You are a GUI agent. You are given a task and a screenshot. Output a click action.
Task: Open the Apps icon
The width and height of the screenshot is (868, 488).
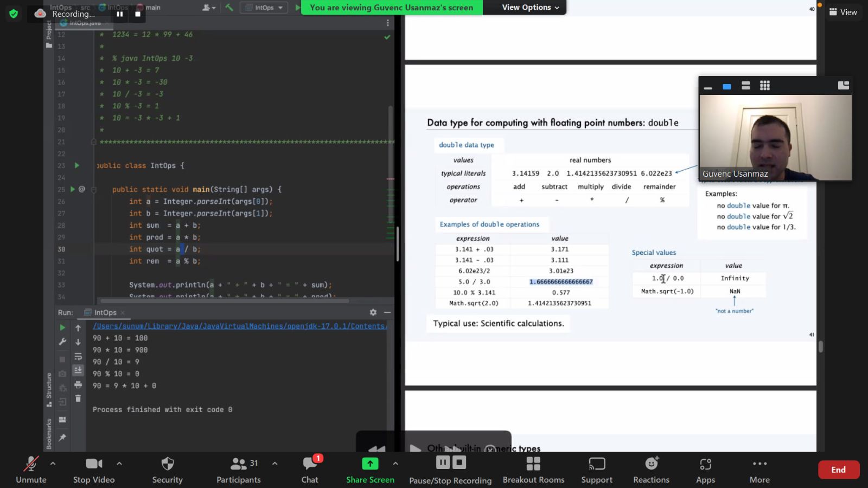pos(705,464)
